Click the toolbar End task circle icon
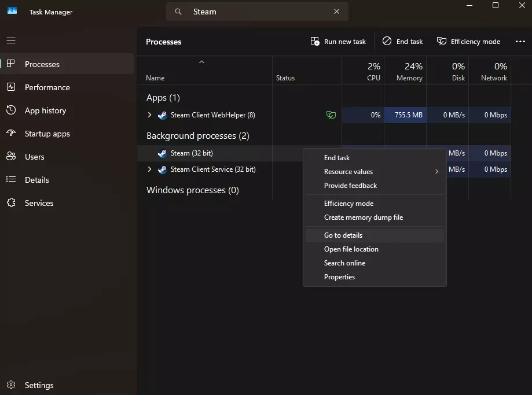Viewport: 532px width, 395px height. 387,41
